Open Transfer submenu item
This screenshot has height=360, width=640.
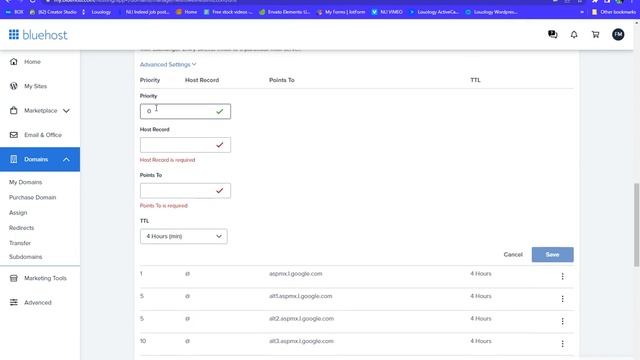coord(20,243)
